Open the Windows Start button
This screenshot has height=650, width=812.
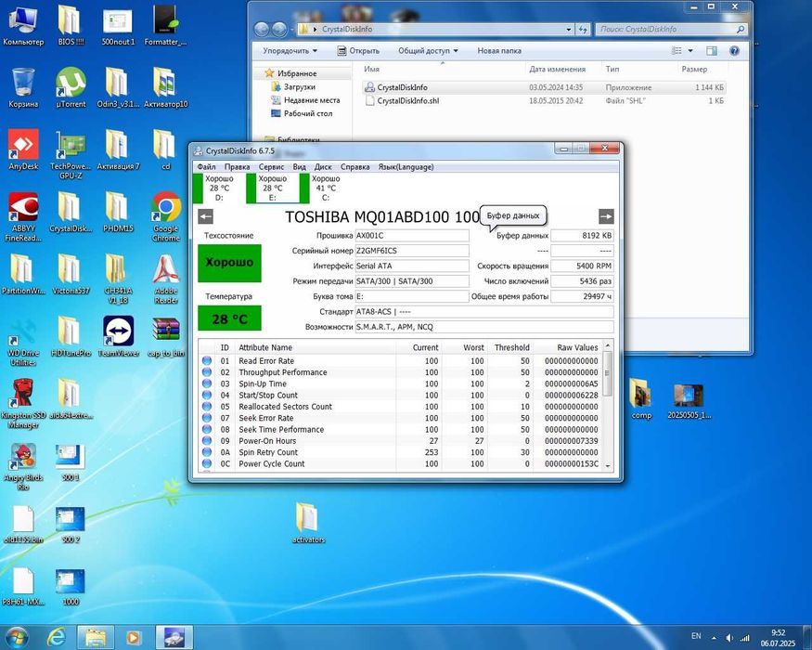pos(16,637)
